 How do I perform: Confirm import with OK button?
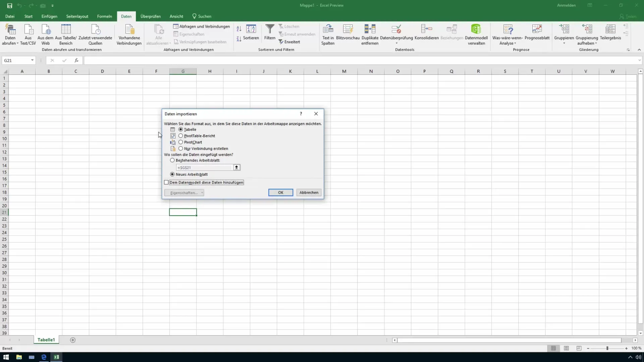[281, 192]
